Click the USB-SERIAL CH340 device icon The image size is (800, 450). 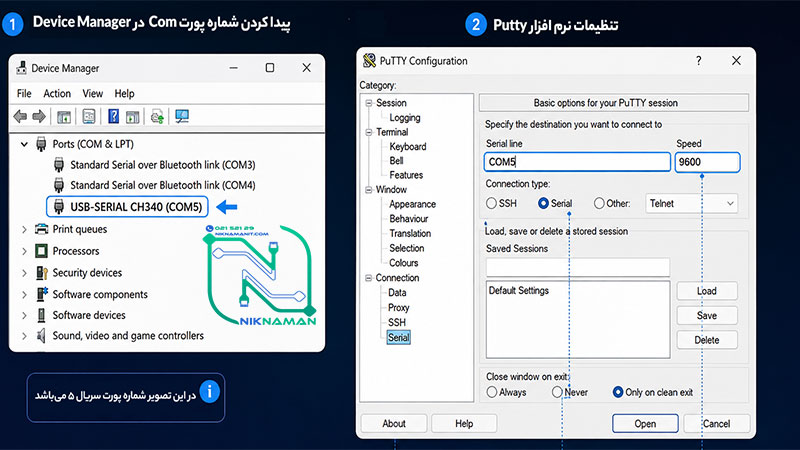(59, 207)
